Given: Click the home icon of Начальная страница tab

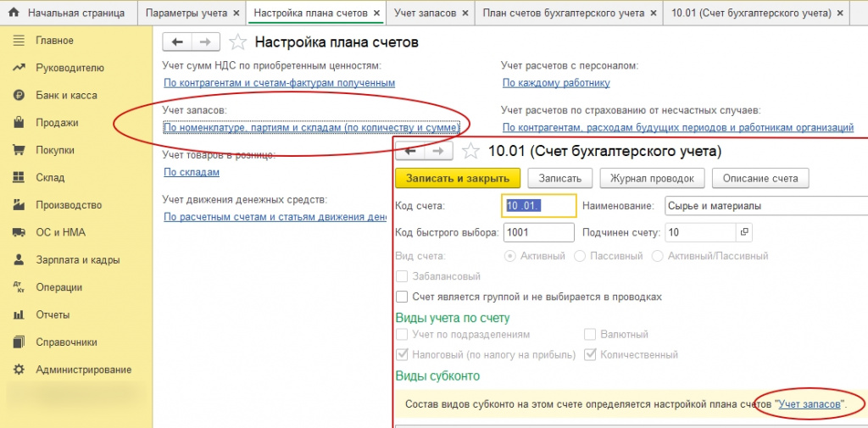Looking at the screenshot, I should [14, 13].
